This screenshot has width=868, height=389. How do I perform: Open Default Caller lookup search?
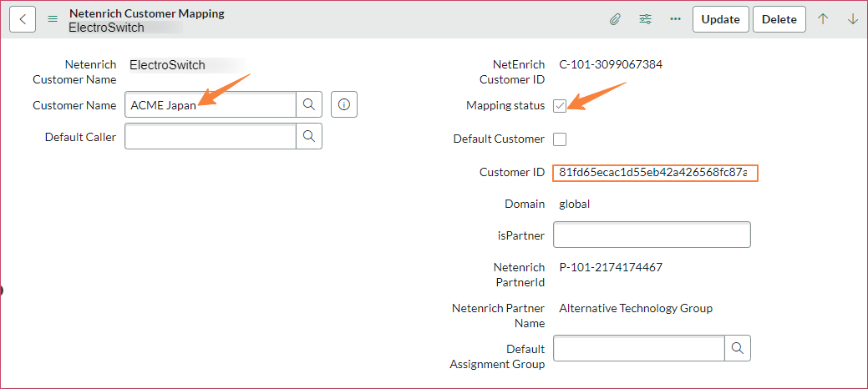coord(309,136)
